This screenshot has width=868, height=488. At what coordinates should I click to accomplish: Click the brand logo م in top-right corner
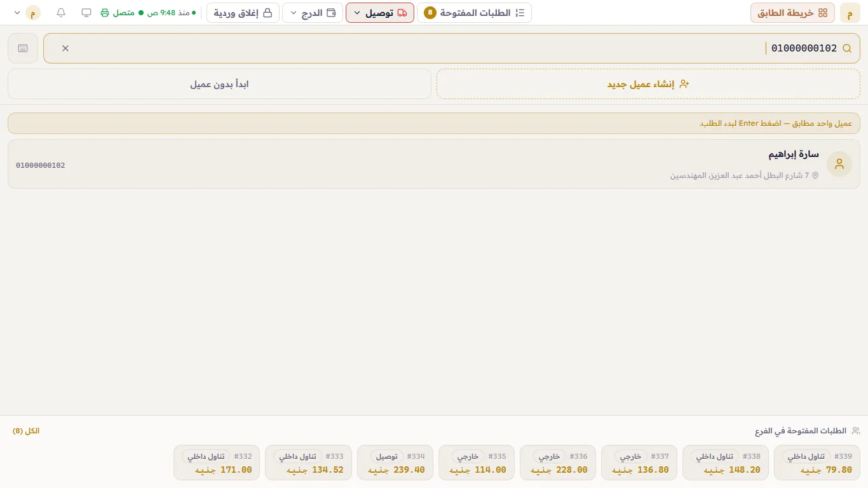[850, 13]
